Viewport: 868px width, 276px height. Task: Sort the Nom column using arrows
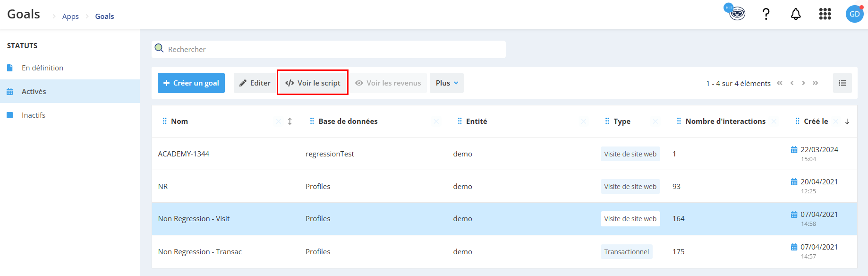pyautogui.click(x=289, y=121)
